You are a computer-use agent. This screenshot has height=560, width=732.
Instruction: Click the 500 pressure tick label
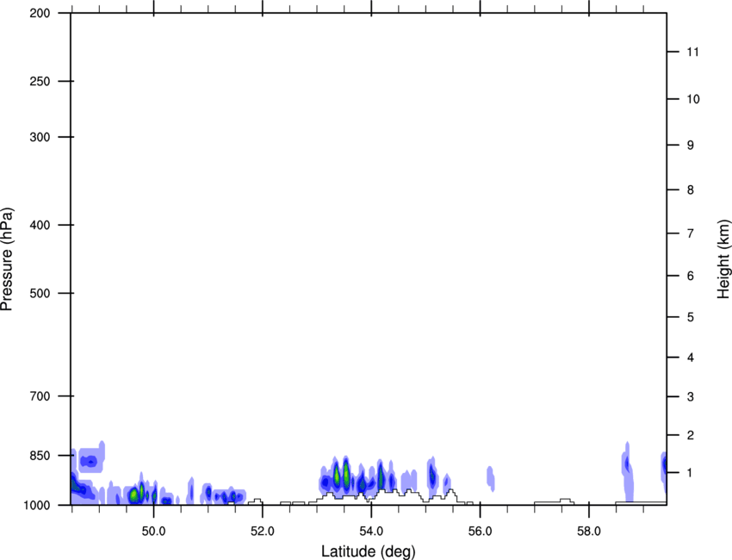40,293
